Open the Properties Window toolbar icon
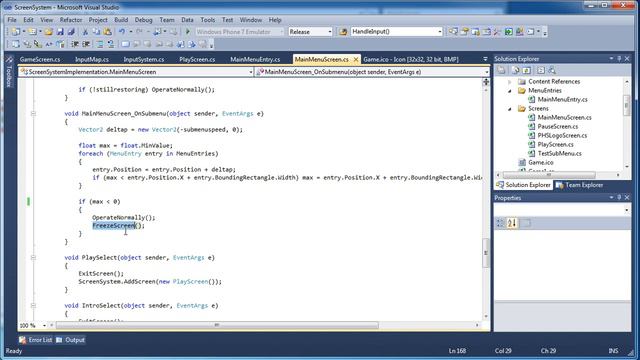 (x=464, y=31)
